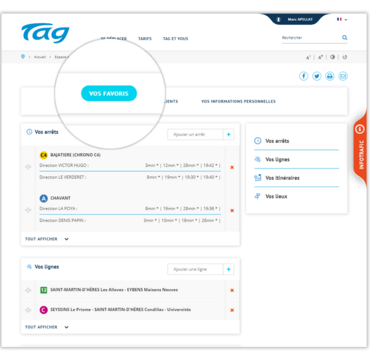Send the page by email icon

click(x=343, y=76)
